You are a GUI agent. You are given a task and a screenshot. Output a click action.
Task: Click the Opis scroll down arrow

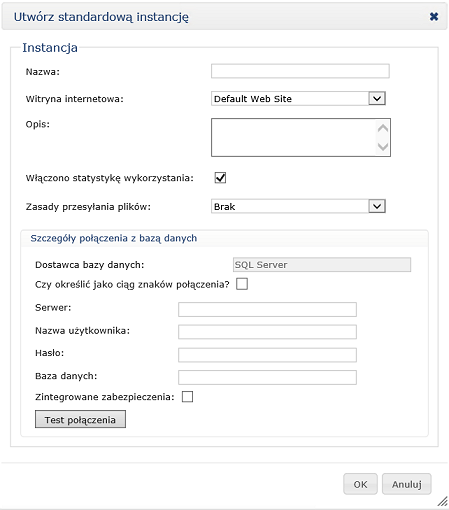383,146
